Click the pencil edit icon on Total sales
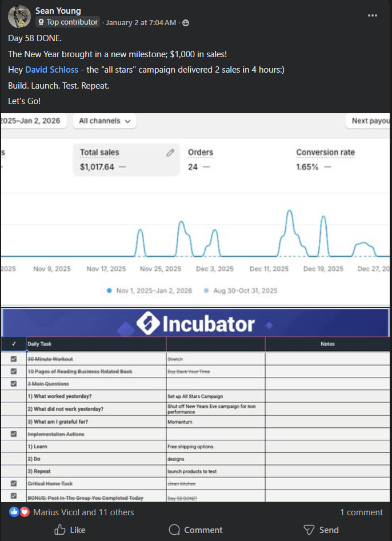The height and width of the screenshot is (541, 392). coord(170,153)
